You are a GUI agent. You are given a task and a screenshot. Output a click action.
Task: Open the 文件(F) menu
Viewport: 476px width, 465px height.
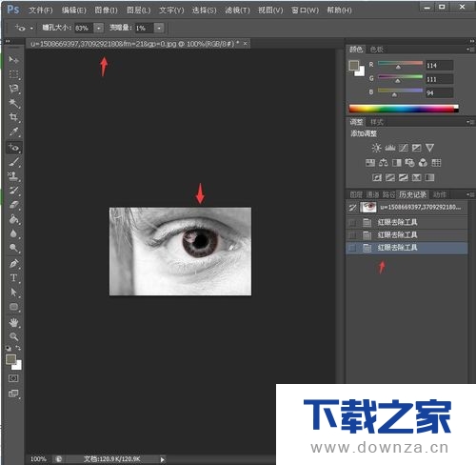[41, 10]
